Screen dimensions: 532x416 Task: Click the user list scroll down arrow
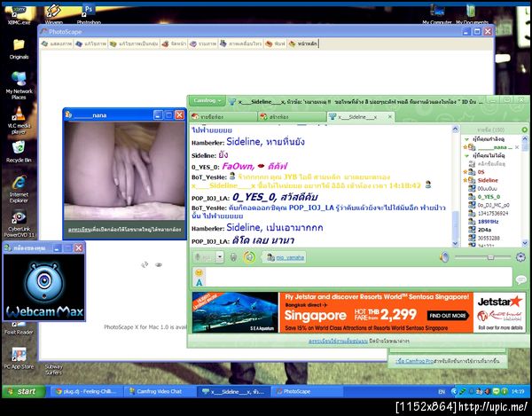pyautogui.click(x=525, y=243)
